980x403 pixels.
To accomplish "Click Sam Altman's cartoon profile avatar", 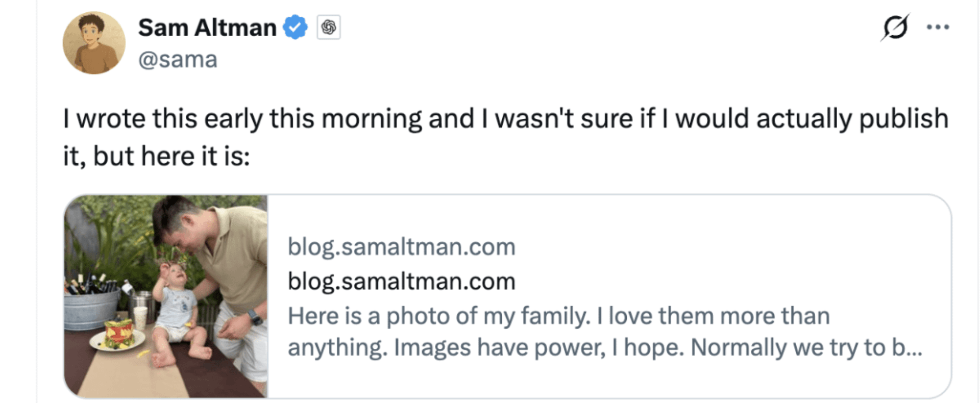I will pyautogui.click(x=94, y=43).
